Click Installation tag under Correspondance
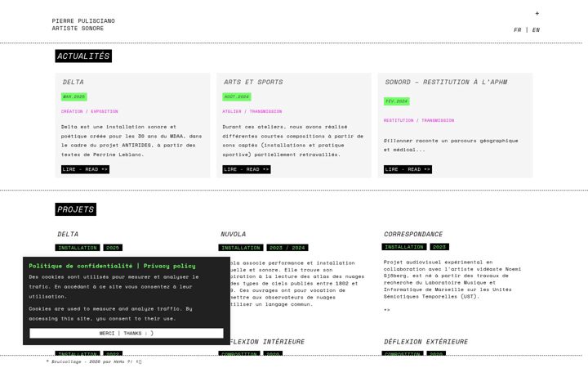 [x=404, y=247]
